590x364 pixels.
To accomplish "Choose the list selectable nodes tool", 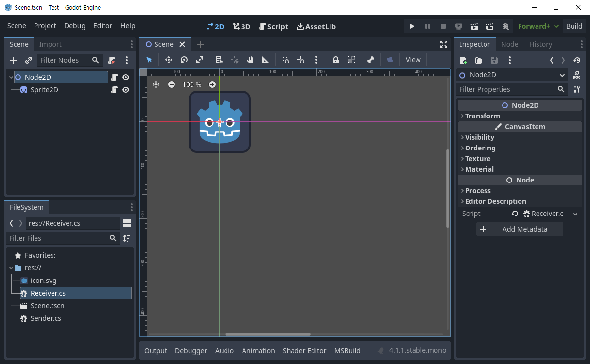I will click(x=219, y=60).
